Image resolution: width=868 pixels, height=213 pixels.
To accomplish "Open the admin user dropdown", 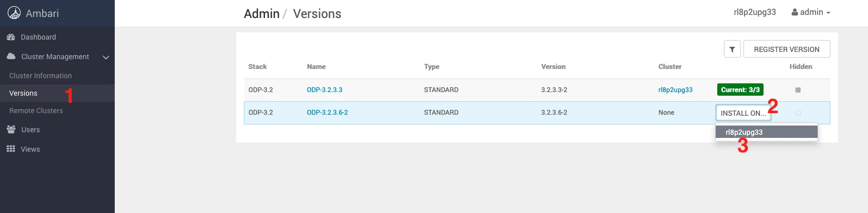I will [811, 12].
